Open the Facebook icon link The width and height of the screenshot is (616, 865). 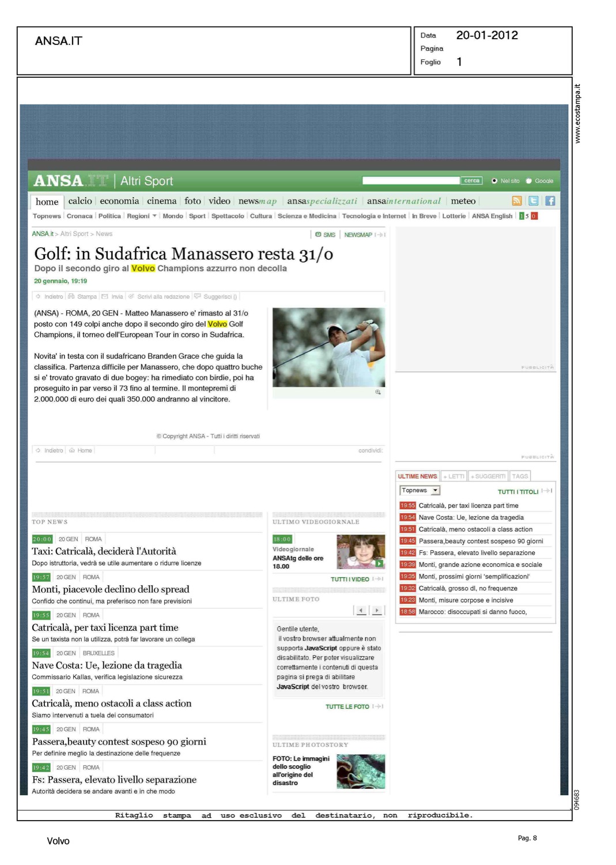point(550,201)
